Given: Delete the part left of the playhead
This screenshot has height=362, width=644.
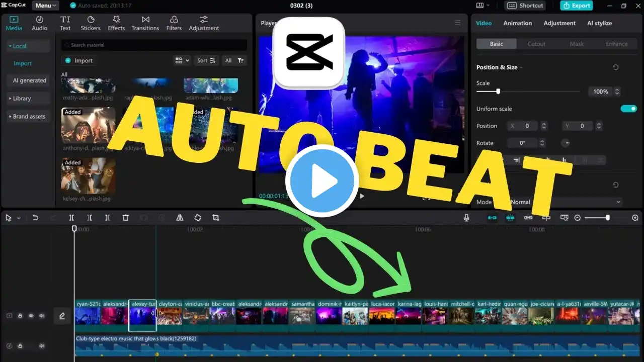Looking at the screenshot, I should pyautogui.click(x=90, y=218).
